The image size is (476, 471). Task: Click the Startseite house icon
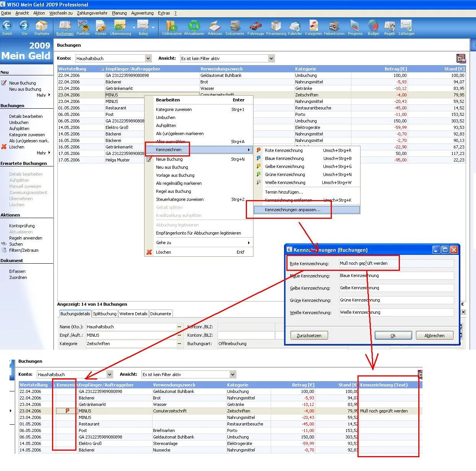[x=41, y=27]
